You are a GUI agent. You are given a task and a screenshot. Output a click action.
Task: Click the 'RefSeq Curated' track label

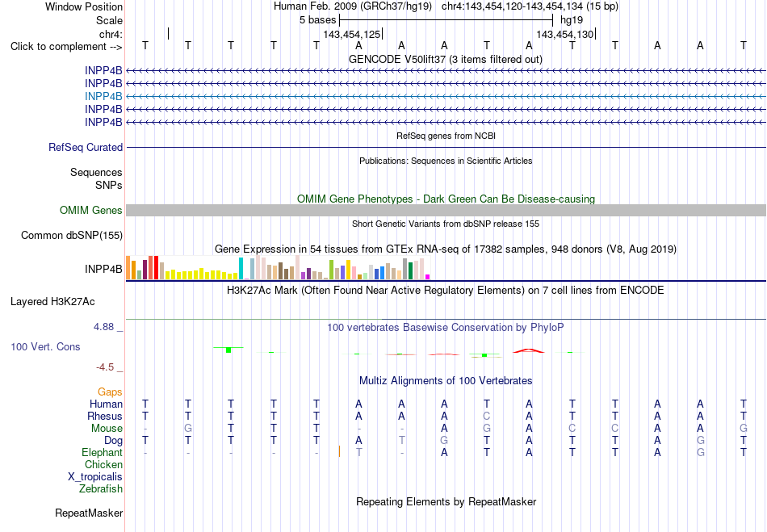point(86,147)
